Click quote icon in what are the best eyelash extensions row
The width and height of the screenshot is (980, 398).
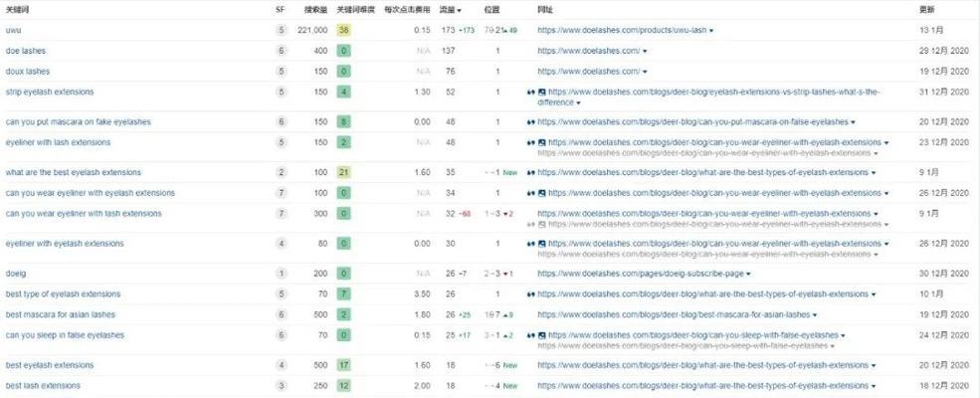point(531,172)
